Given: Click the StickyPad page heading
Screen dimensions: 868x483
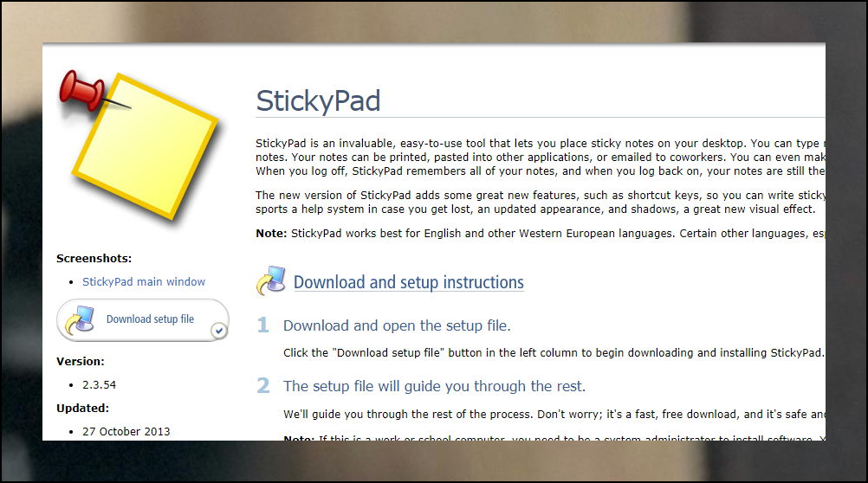Looking at the screenshot, I should click(x=318, y=100).
